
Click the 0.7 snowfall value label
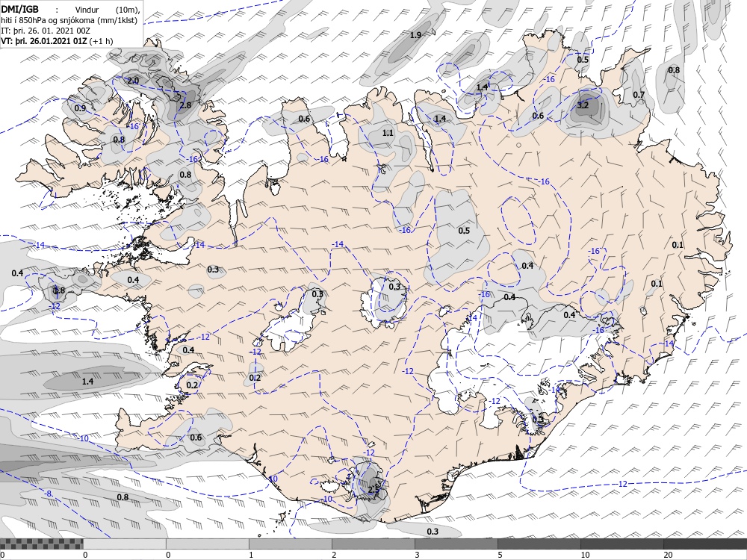click(x=639, y=94)
